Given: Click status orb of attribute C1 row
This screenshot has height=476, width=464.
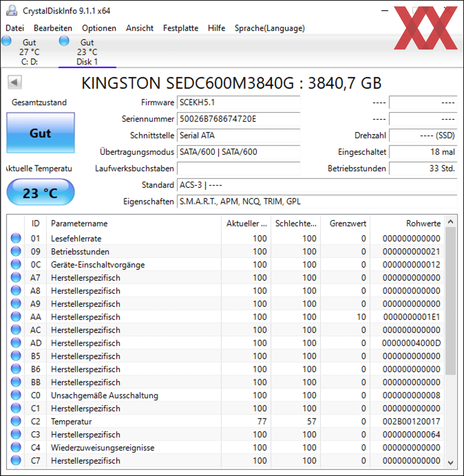Looking at the screenshot, I should 16,408.
